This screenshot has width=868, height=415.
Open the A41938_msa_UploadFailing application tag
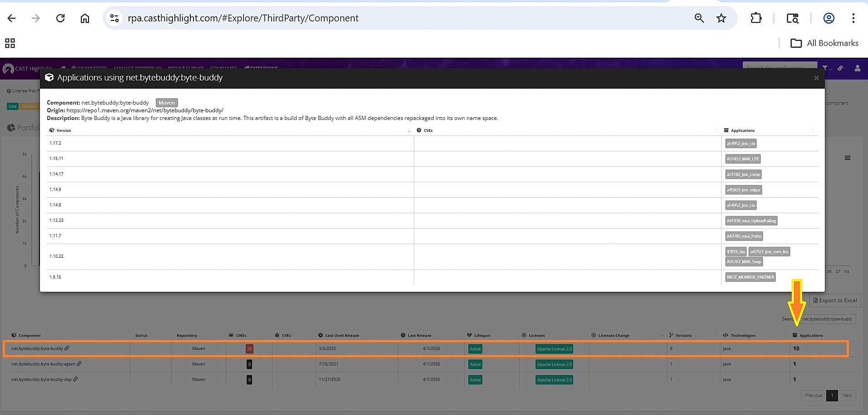751,221
